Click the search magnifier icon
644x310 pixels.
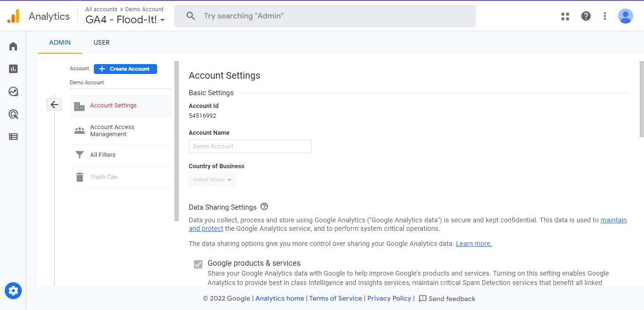coord(191,16)
